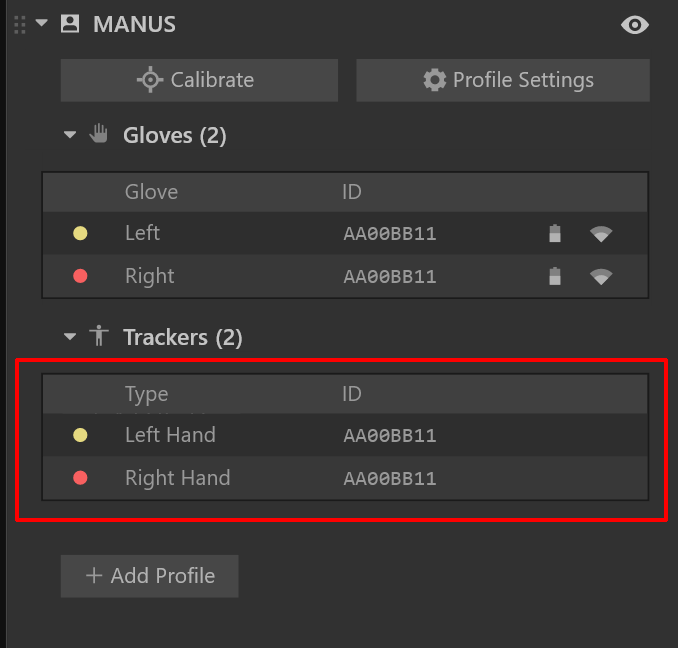678x648 pixels.
Task: Click the Glove column header
Action: coord(151,192)
